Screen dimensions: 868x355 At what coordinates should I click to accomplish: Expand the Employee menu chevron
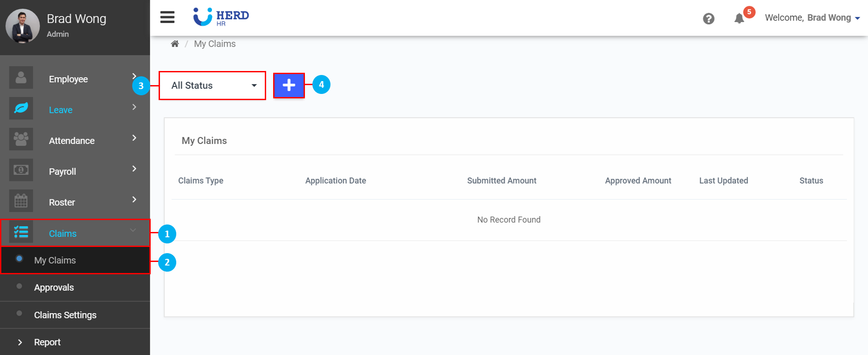click(x=134, y=76)
